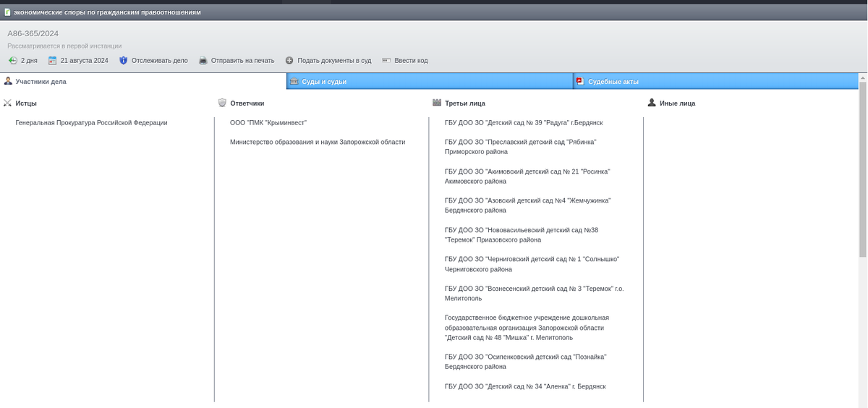Click the green arrow icon beside "2 дня"
The image size is (868, 408).
(x=12, y=61)
